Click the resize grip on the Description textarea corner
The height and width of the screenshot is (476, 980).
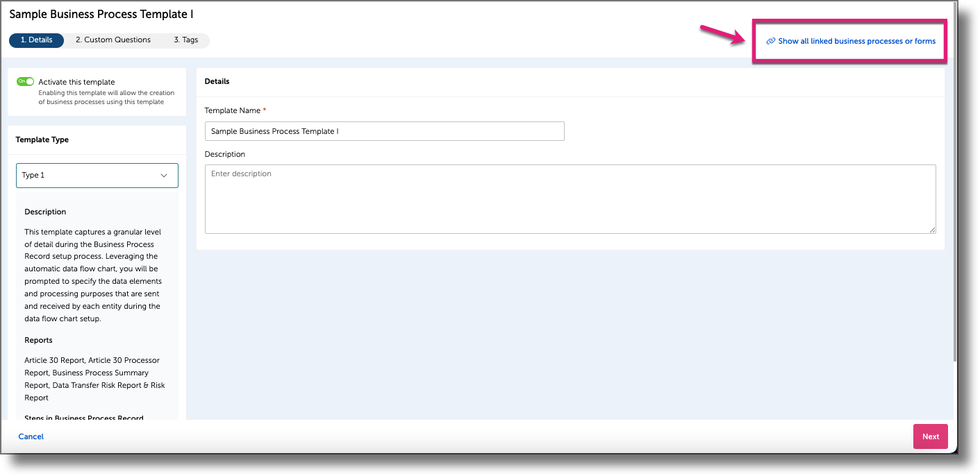[x=933, y=229]
